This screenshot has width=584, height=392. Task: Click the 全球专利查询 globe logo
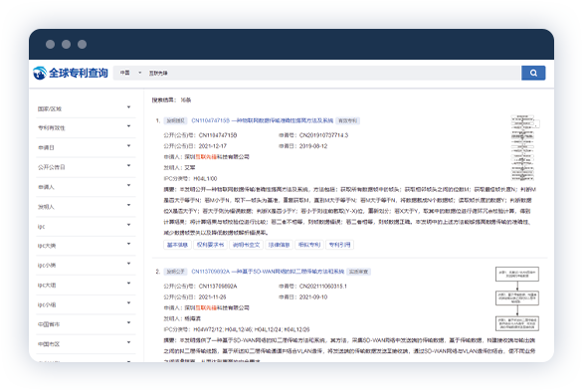tap(71, 73)
